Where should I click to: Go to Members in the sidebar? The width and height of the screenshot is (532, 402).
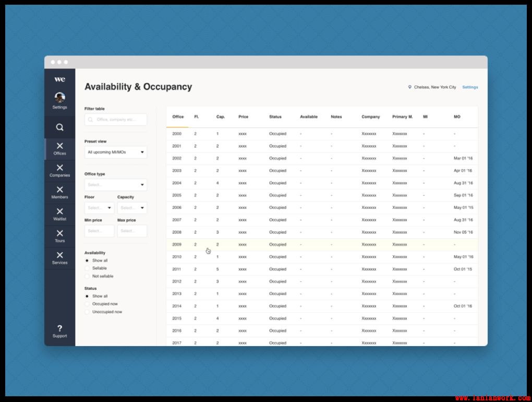59,192
